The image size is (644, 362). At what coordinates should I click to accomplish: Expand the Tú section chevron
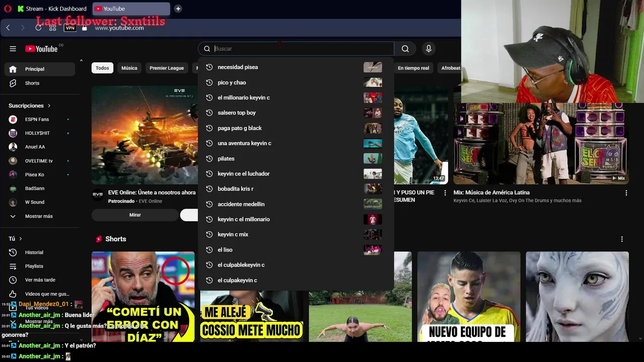pyautogui.click(x=21, y=239)
